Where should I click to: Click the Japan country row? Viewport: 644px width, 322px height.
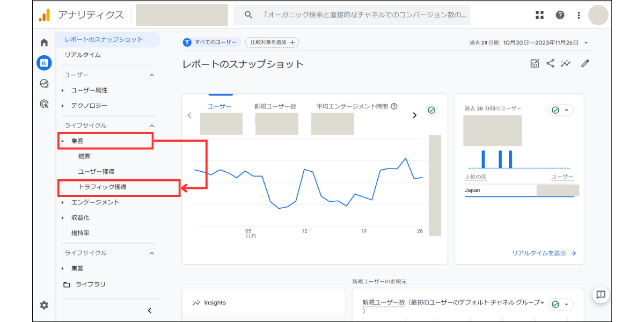[519, 191]
